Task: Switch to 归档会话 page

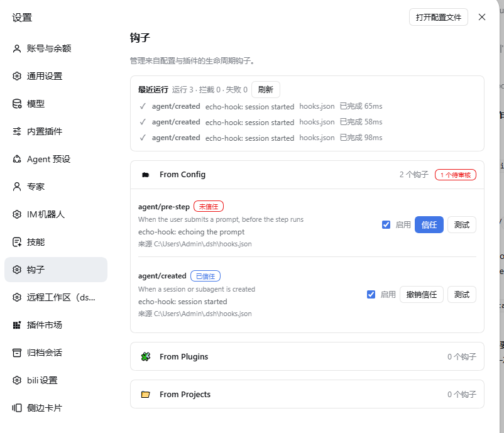Action: [x=56, y=353]
